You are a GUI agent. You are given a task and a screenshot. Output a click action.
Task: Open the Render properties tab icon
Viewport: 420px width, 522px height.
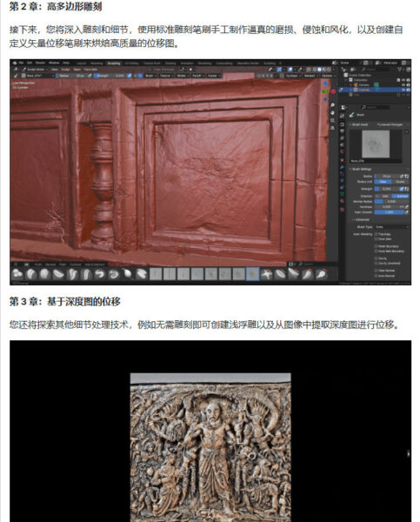[x=342, y=124]
